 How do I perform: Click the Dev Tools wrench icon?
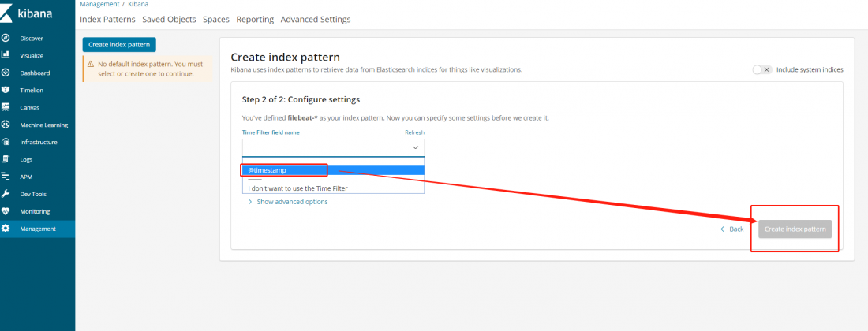[x=6, y=193]
